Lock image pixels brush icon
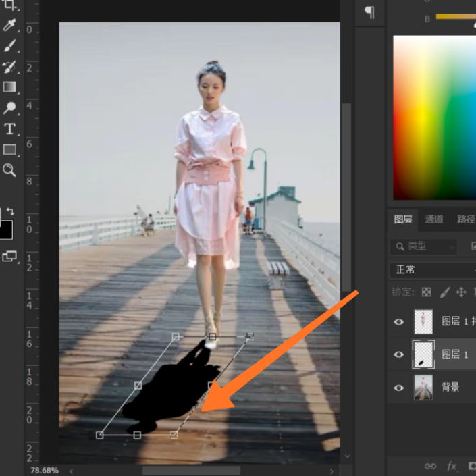This screenshot has height=476, width=476. pyautogui.click(x=444, y=292)
